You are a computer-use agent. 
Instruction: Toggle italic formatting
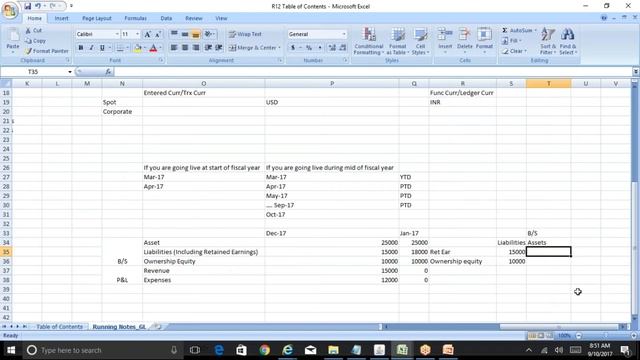point(91,48)
